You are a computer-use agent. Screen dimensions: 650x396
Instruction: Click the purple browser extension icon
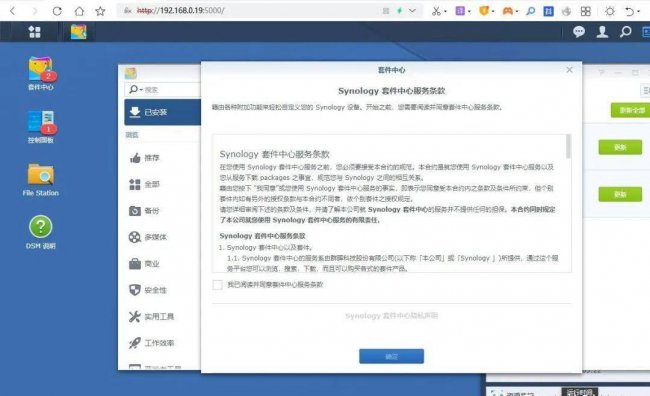coord(460,11)
